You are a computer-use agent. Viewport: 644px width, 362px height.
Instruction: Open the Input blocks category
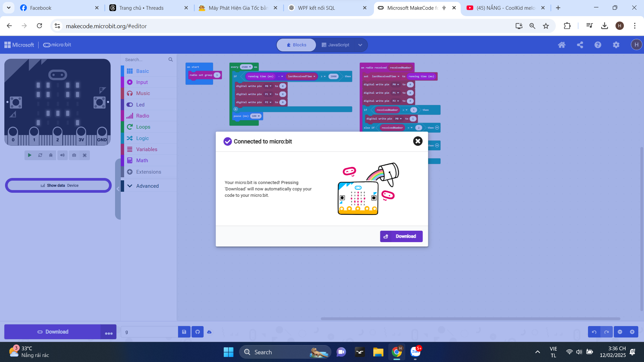149,82
